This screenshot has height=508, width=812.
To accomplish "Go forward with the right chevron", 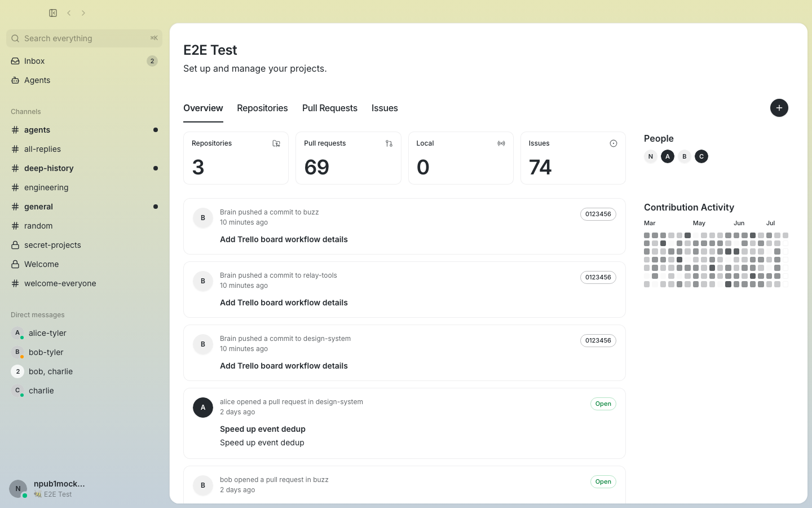I will [x=83, y=13].
